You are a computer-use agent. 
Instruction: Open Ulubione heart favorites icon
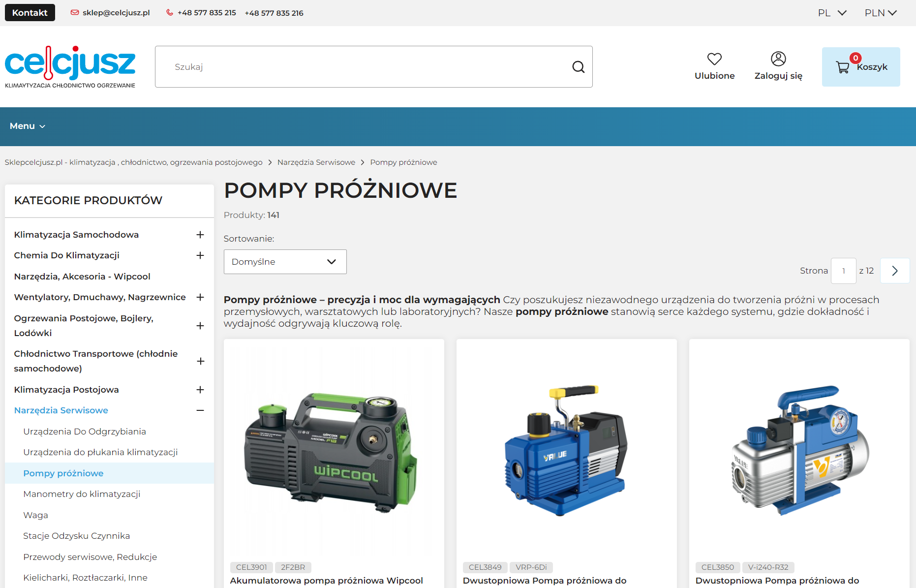[x=714, y=59]
